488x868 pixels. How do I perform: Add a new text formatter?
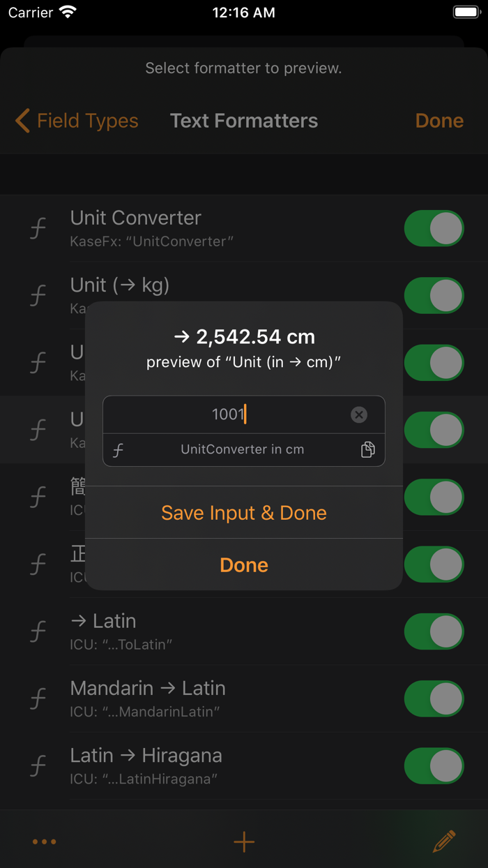[x=244, y=842]
